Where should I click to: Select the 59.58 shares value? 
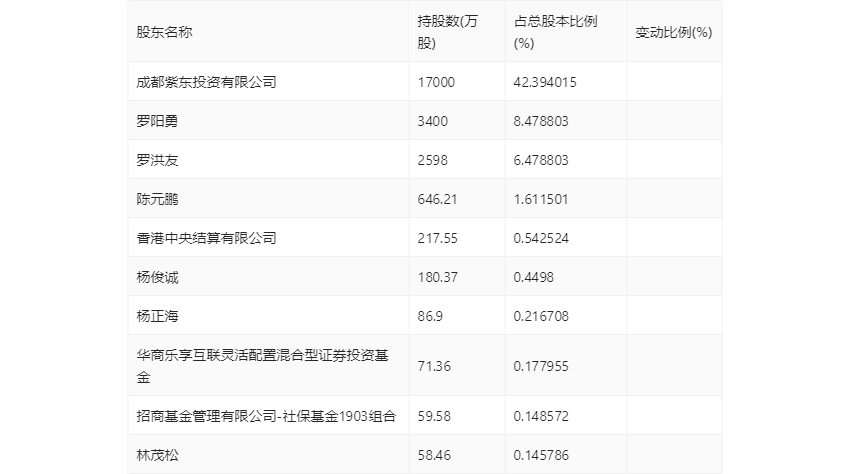coord(434,416)
